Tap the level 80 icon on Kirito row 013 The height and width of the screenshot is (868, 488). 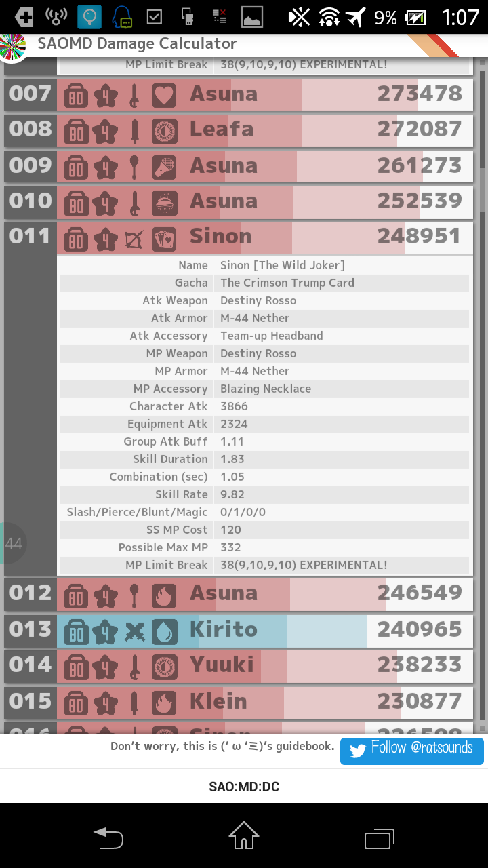pos(76,631)
